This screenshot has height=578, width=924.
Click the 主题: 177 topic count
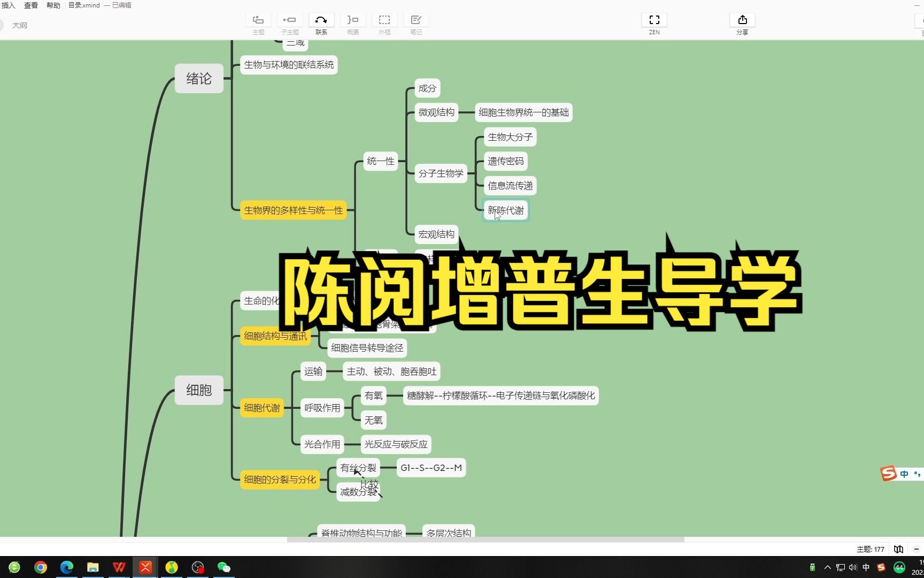(871, 549)
